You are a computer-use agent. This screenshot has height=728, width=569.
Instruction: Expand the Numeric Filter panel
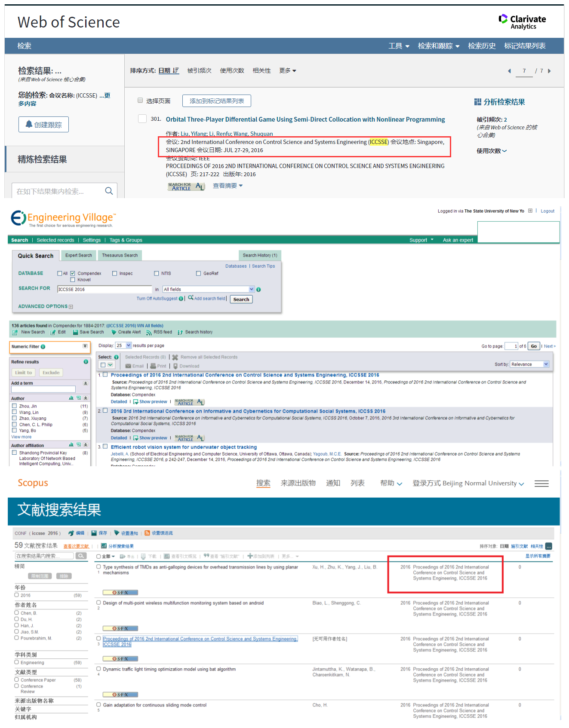85,346
